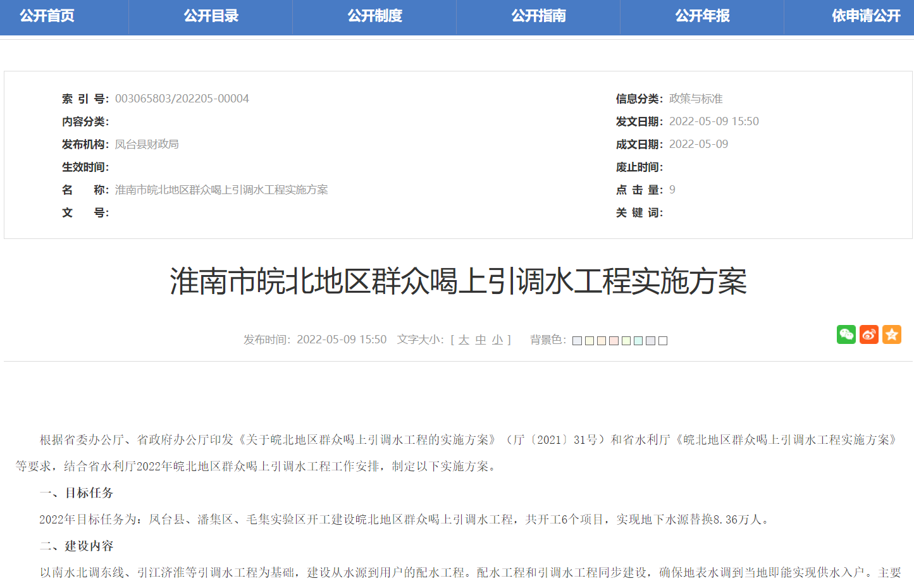This screenshot has height=588, width=914.
Task: Select the light gray background swatch
Action: 650,340
